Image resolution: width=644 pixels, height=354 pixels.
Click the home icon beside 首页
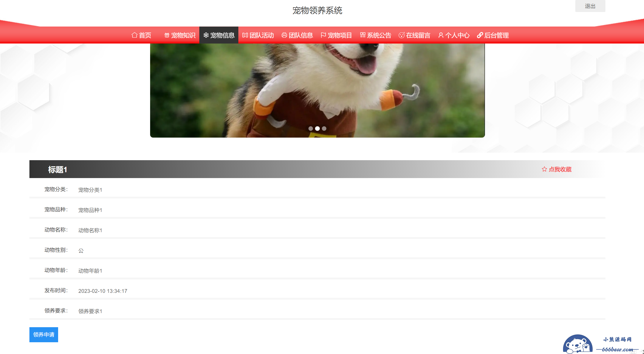pos(135,35)
